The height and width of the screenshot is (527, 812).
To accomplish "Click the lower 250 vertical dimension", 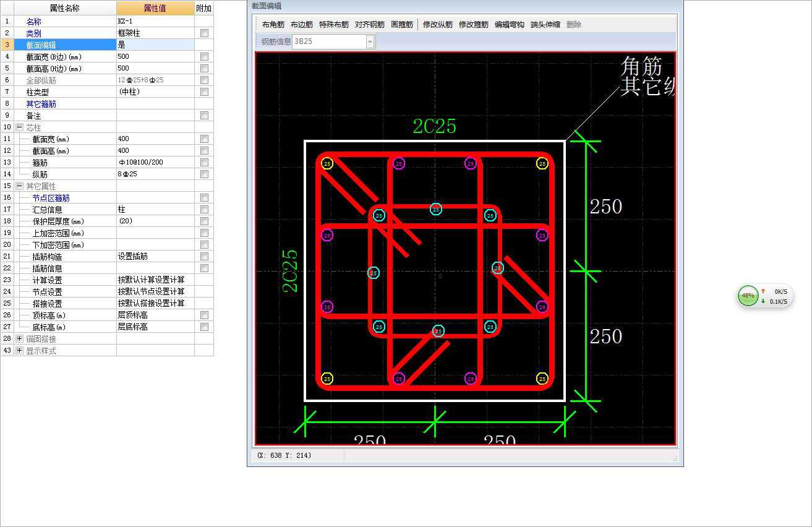I will [605, 336].
